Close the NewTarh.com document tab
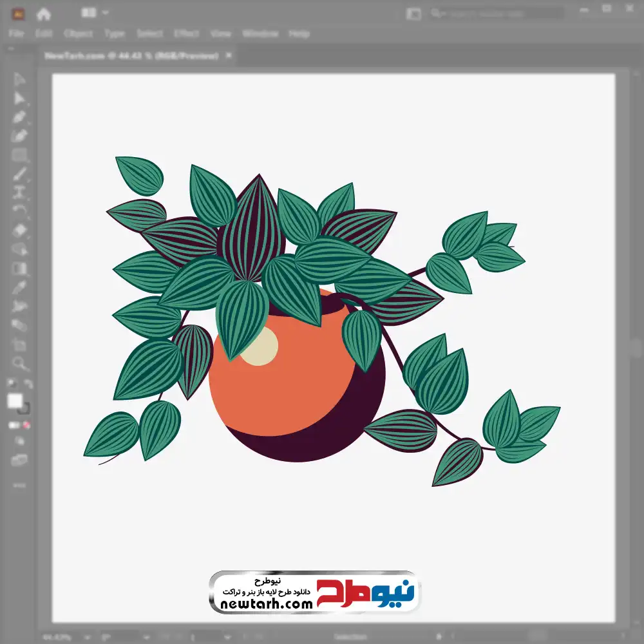 [x=229, y=56]
